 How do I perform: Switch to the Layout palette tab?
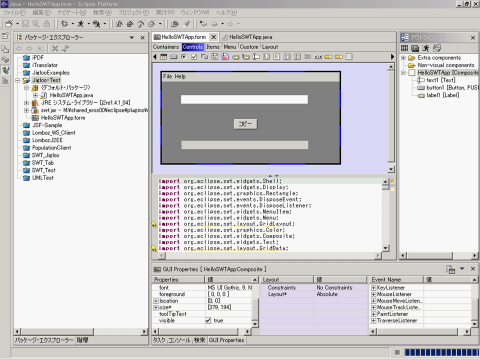270,47
